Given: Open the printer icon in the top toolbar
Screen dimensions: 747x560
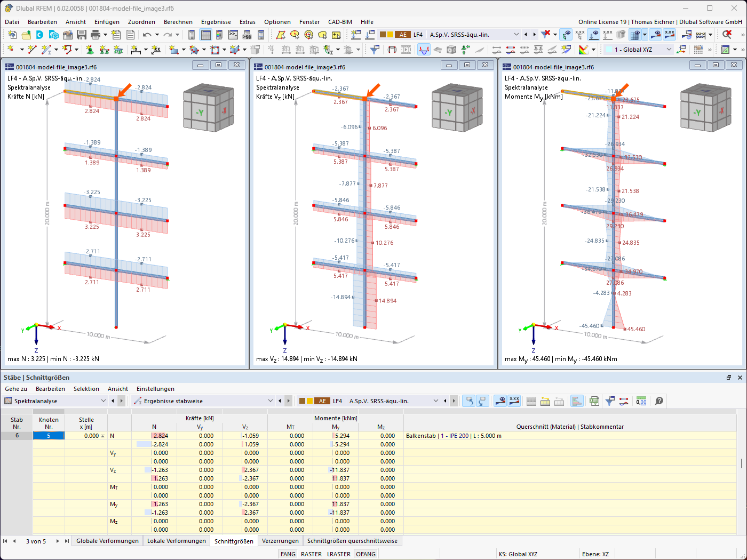Looking at the screenshot, I should 95,34.
